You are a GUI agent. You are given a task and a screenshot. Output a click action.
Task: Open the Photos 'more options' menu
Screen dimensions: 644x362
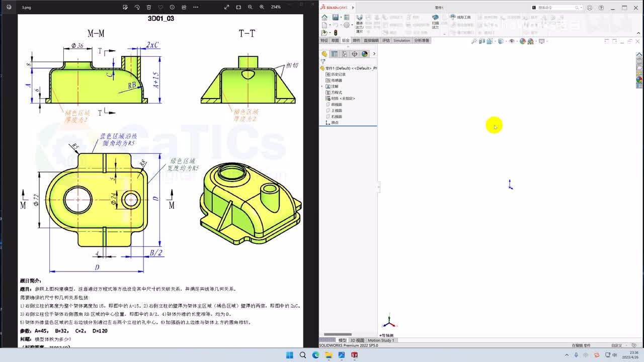pyautogui.click(x=196, y=7)
